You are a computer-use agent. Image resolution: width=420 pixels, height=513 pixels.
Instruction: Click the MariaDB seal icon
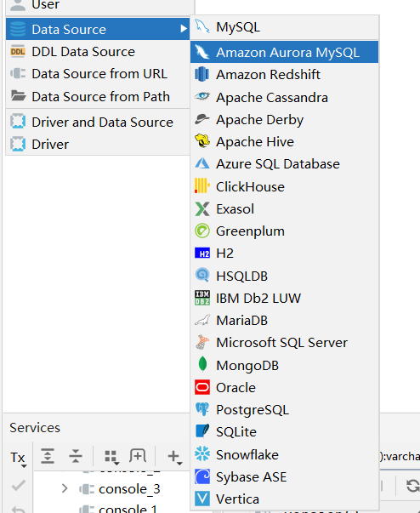(202, 320)
